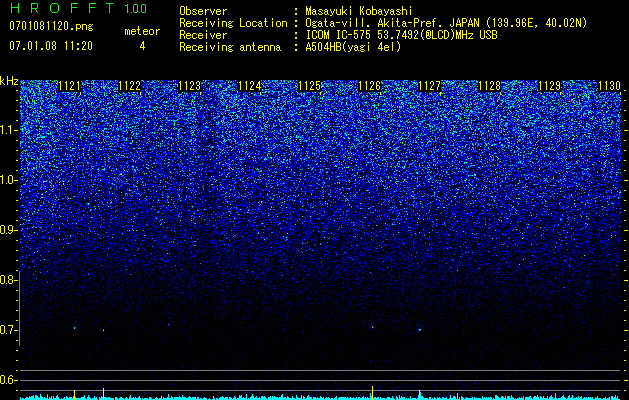
Task: Click the 0.7 kHz axis label
Action: (9, 330)
